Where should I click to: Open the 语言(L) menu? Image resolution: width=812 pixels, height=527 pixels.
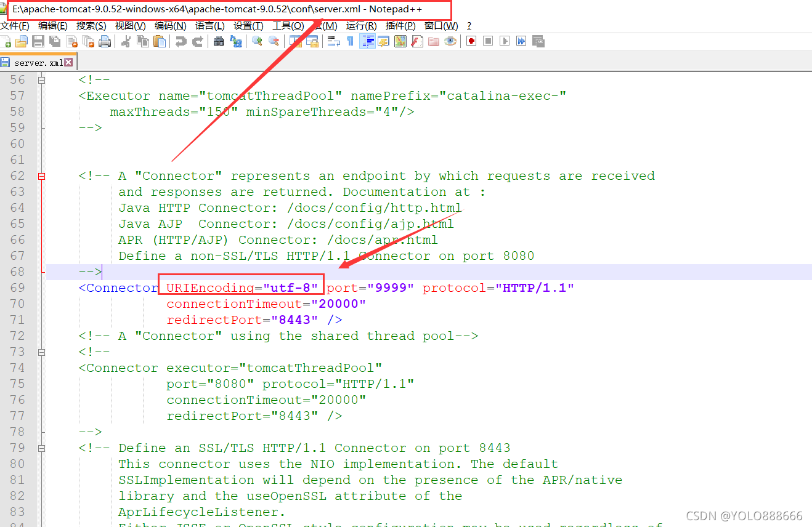click(209, 26)
